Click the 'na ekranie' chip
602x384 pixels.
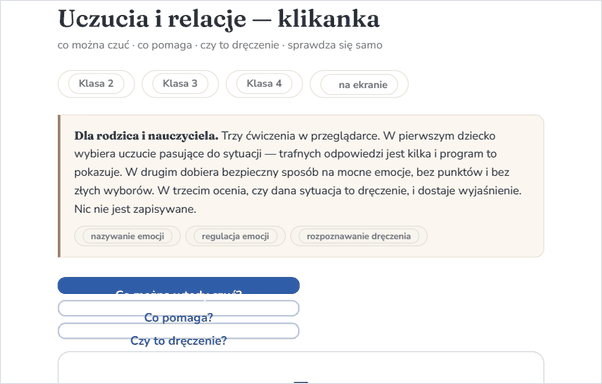pyautogui.click(x=359, y=84)
